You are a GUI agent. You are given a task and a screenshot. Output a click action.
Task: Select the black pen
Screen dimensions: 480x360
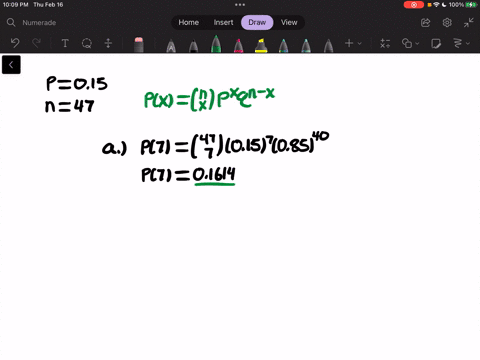[193, 46]
